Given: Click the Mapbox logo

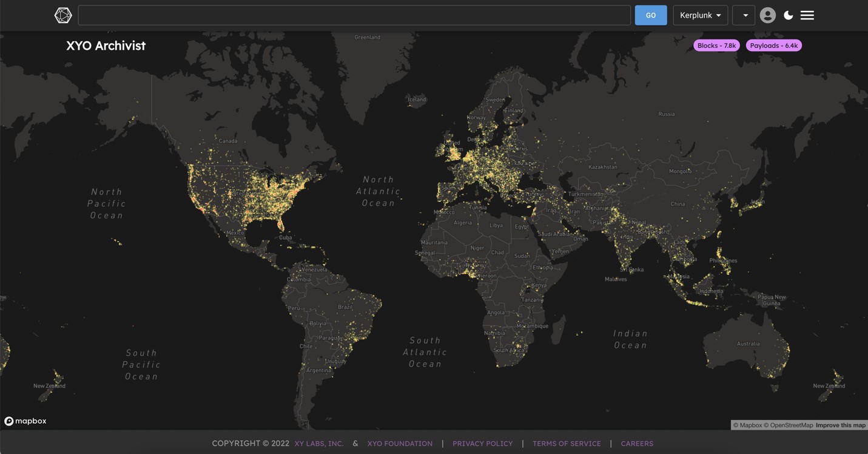Looking at the screenshot, I should [x=25, y=421].
